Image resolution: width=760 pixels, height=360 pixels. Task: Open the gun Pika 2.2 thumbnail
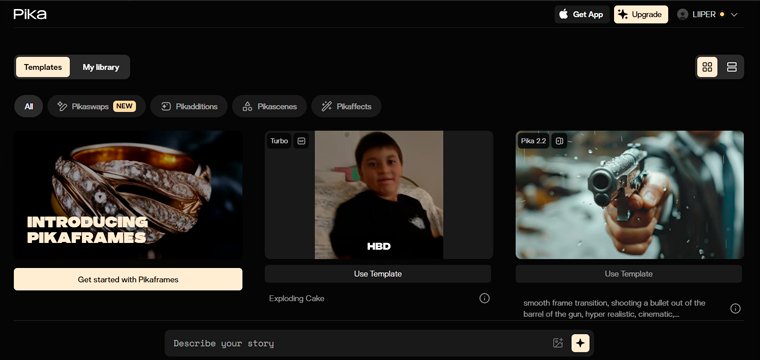(x=630, y=195)
